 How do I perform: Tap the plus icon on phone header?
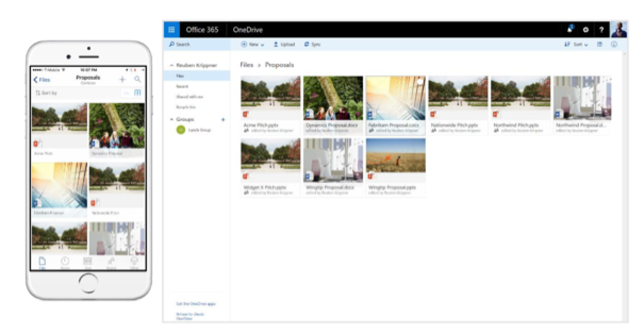122,79
